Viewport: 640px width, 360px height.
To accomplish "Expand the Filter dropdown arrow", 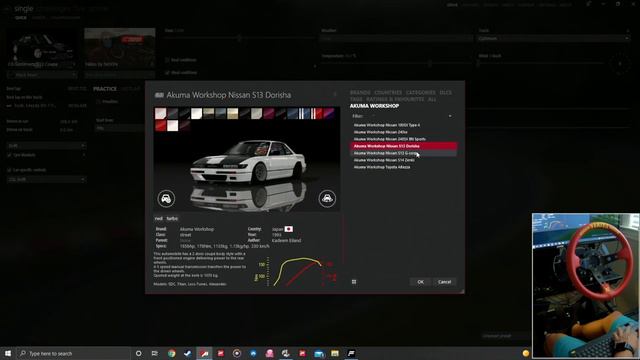I will pyautogui.click(x=450, y=116).
